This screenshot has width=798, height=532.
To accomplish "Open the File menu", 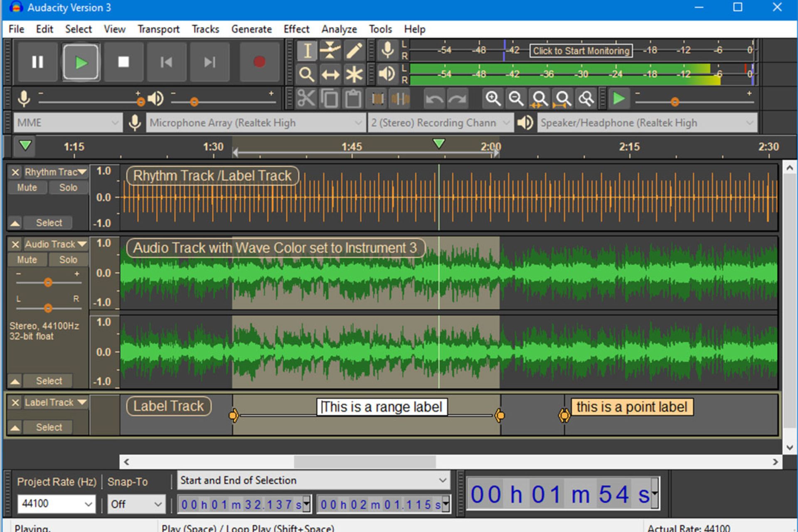I will coord(16,29).
